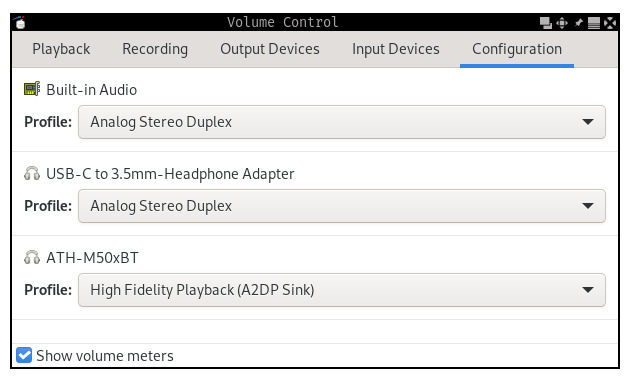Click the pushpin icon in the title bar
The height and width of the screenshot is (384, 632).
(x=578, y=23)
